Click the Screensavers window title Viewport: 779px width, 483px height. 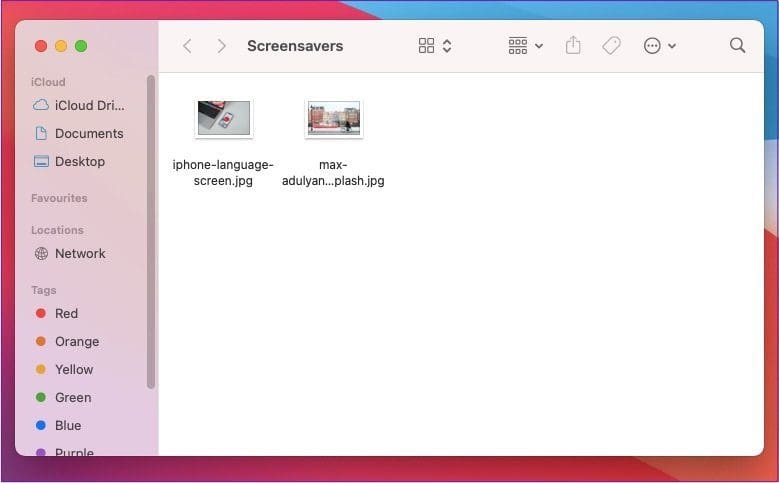point(295,46)
